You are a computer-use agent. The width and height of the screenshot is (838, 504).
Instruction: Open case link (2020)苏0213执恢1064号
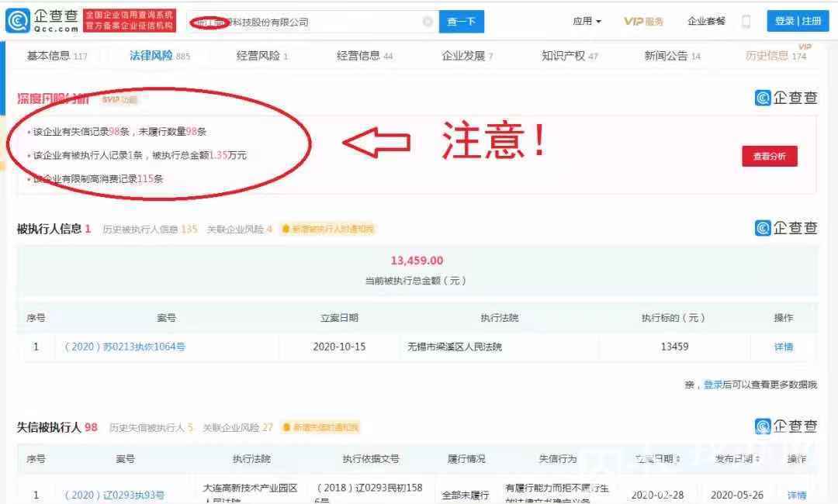124,347
